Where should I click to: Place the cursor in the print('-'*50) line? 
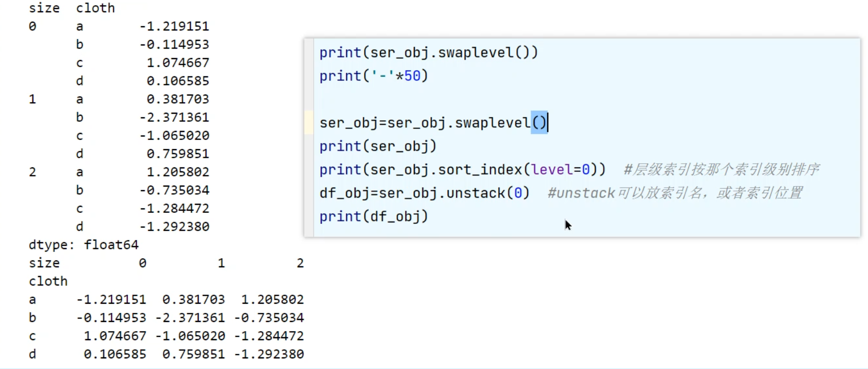coord(374,76)
